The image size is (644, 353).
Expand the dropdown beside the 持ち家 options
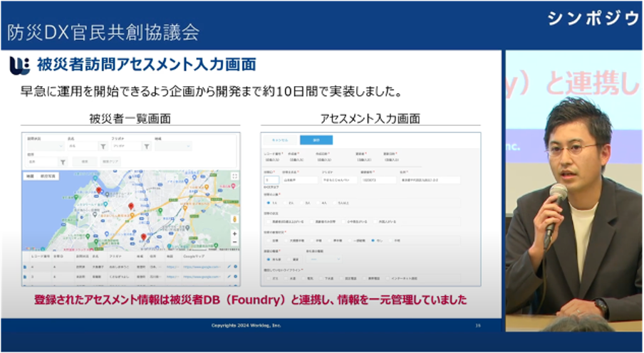(323, 259)
